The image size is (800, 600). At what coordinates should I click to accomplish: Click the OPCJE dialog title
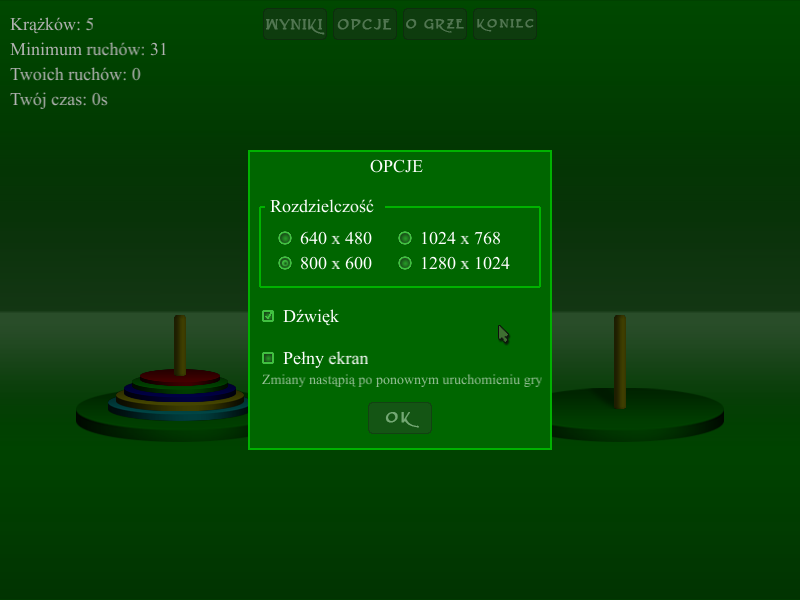pos(396,166)
